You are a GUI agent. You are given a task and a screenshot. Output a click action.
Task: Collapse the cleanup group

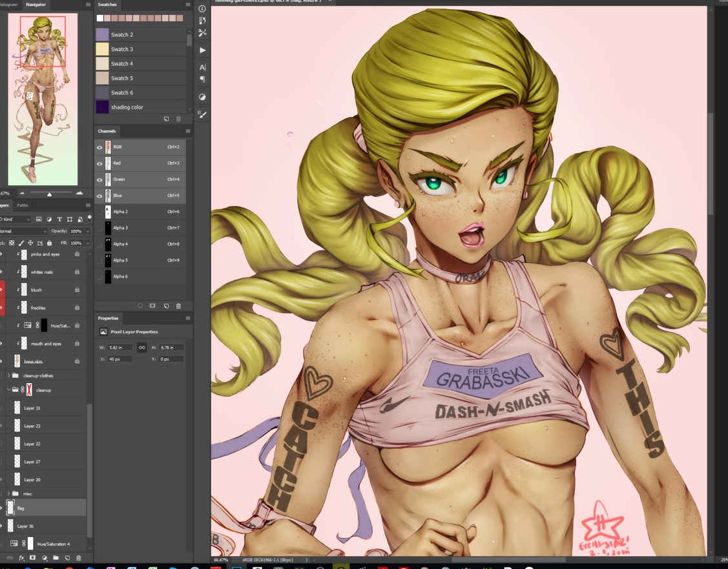(8, 390)
